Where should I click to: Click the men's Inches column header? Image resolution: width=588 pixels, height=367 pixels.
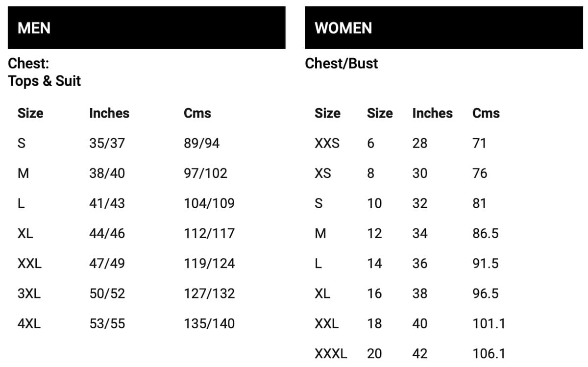pyautogui.click(x=109, y=113)
